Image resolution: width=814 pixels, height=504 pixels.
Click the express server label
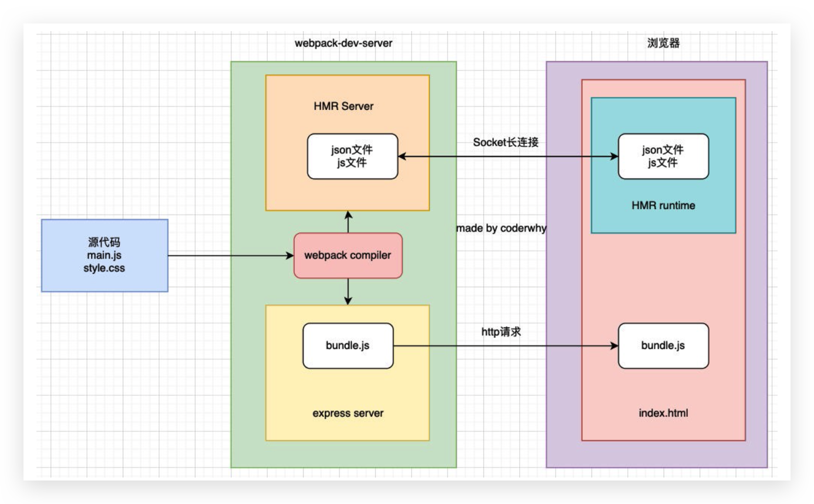click(x=348, y=413)
